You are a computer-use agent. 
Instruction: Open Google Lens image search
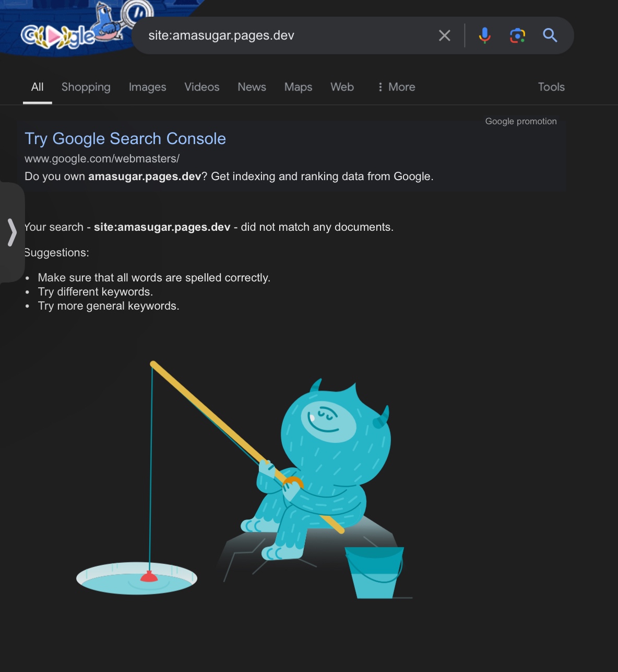tap(517, 36)
